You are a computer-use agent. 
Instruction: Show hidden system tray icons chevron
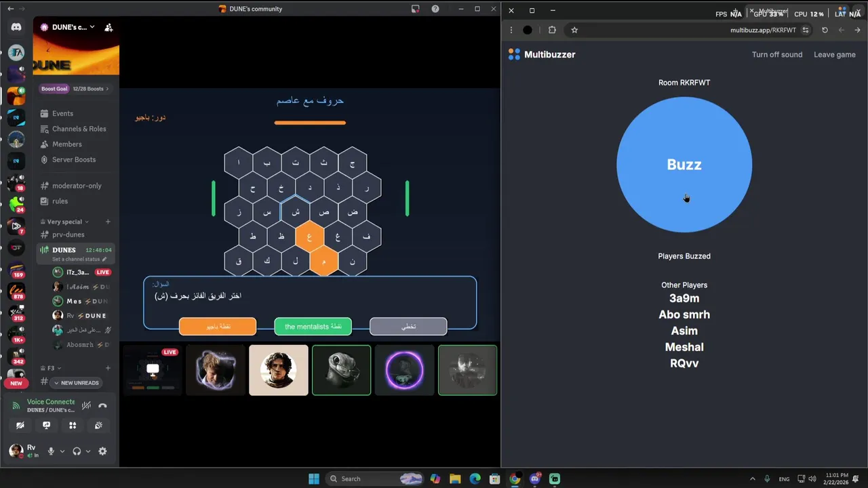click(752, 479)
